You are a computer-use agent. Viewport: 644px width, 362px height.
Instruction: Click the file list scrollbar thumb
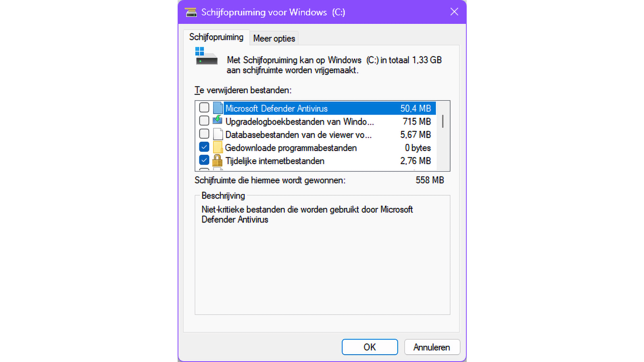[x=443, y=121]
